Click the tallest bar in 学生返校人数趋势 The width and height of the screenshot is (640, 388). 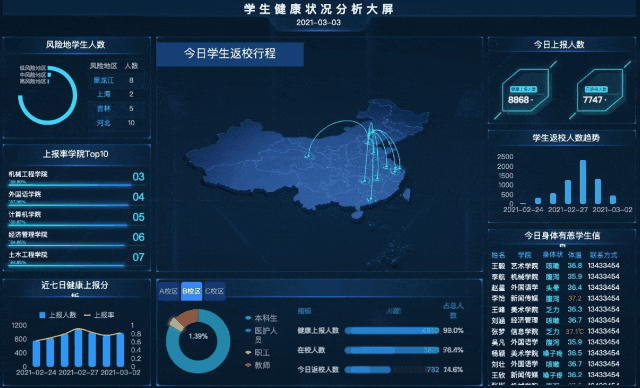tap(583, 182)
